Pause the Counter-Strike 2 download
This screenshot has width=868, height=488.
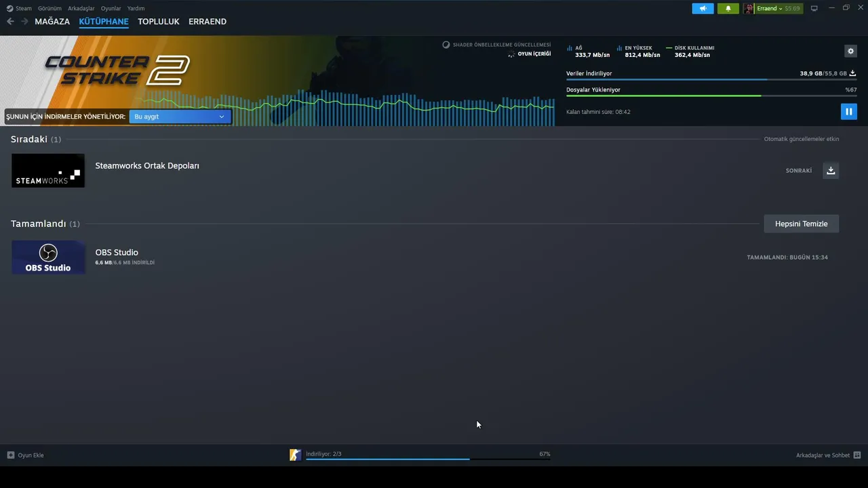pyautogui.click(x=848, y=111)
